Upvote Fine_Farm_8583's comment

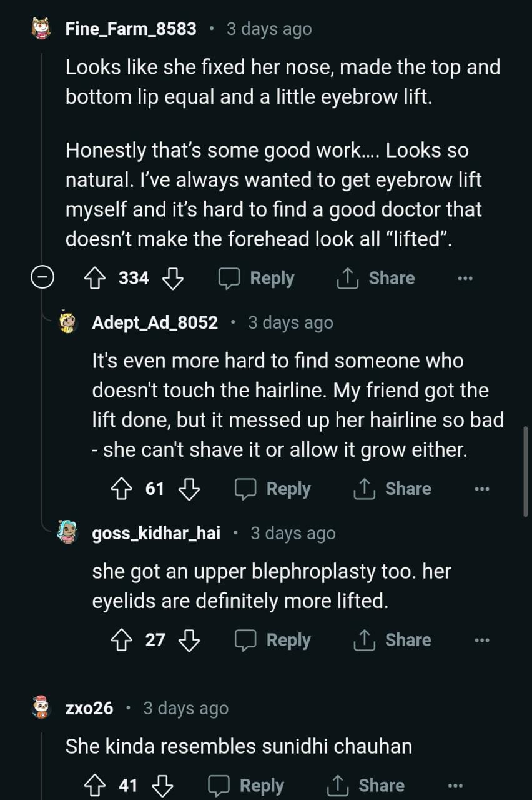click(94, 279)
